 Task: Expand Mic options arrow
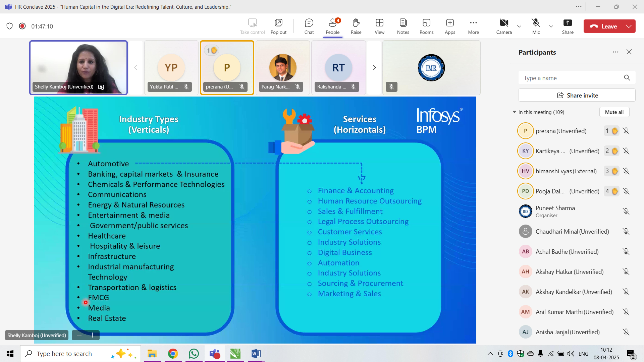551,26
